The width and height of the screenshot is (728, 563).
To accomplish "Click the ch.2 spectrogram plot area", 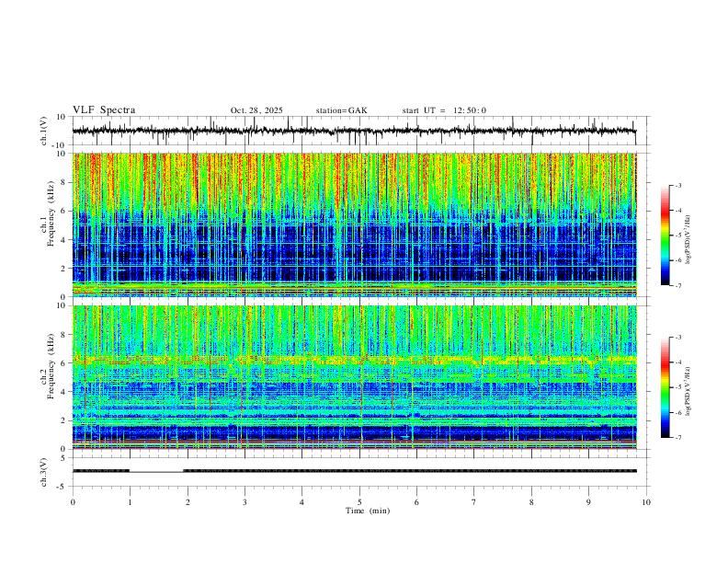I will click(354, 377).
